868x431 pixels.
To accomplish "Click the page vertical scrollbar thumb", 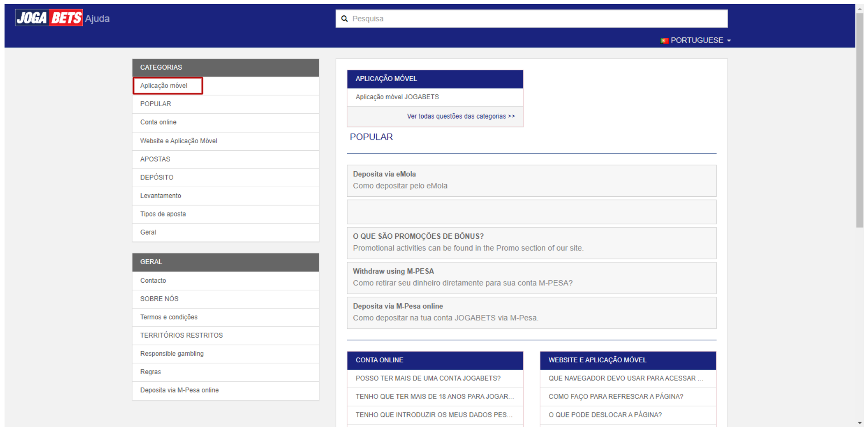I will click(x=859, y=120).
